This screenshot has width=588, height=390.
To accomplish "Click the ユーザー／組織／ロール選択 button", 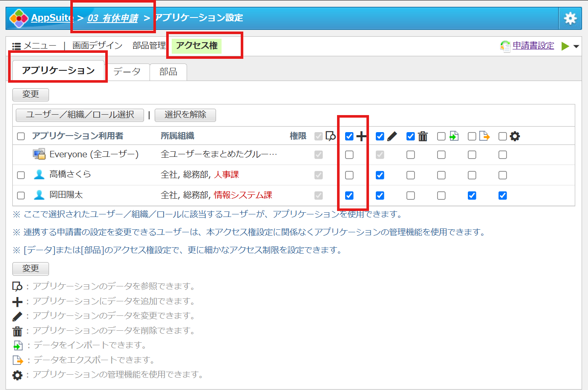I will (80, 115).
